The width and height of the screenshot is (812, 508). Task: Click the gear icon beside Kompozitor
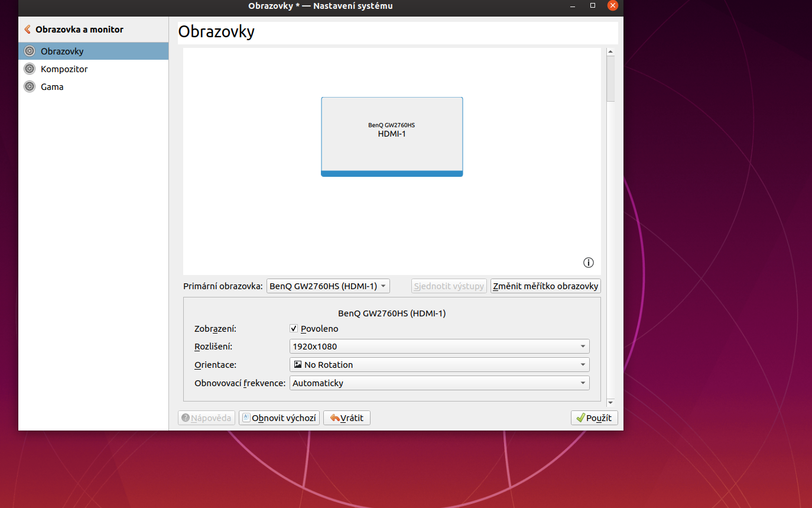[x=30, y=69]
